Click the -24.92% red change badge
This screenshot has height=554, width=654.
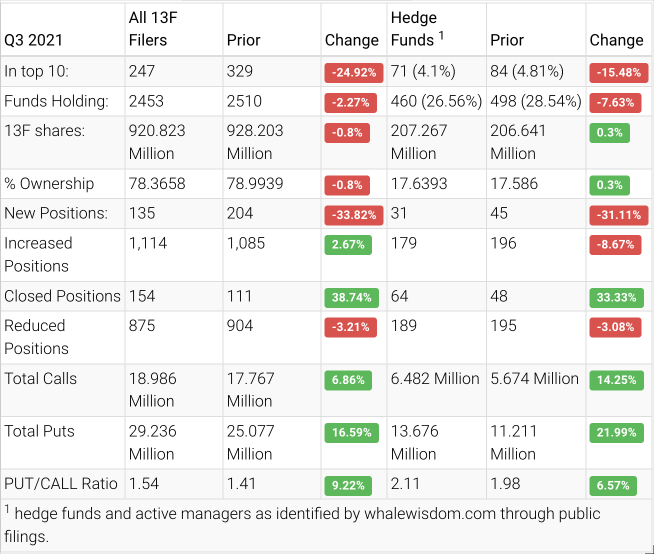click(350, 73)
